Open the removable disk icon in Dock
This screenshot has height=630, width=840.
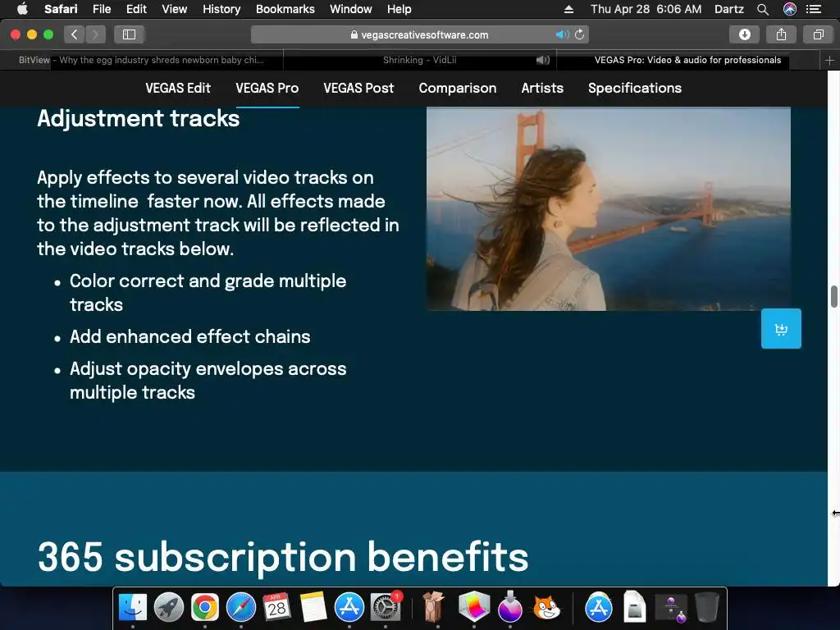(x=634, y=607)
